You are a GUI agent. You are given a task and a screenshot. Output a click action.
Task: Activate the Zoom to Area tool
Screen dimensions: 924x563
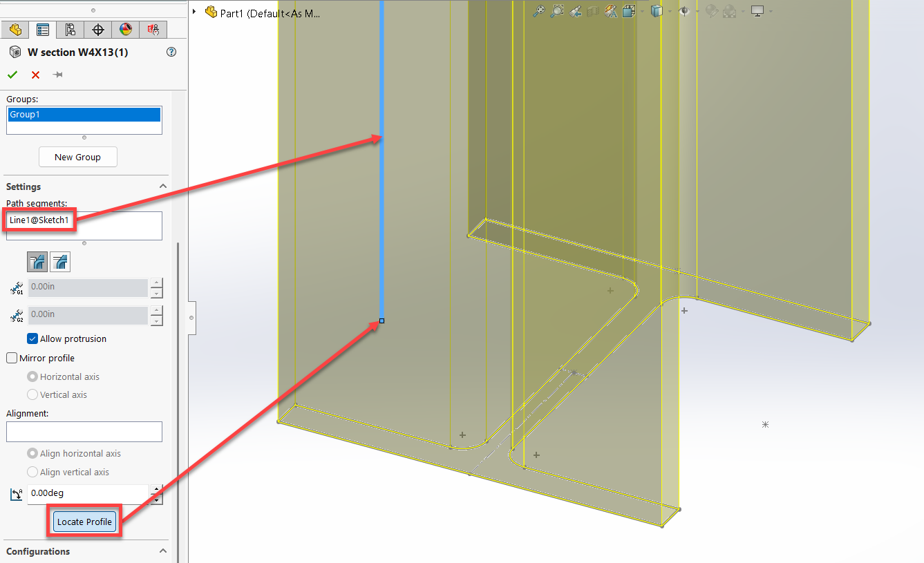[x=557, y=11]
